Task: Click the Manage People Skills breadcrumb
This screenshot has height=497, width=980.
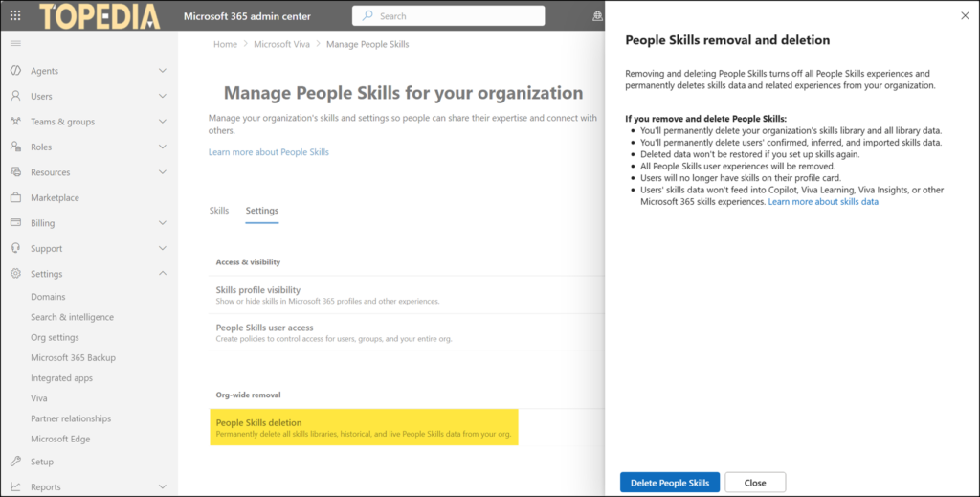Action: click(367, 44)
